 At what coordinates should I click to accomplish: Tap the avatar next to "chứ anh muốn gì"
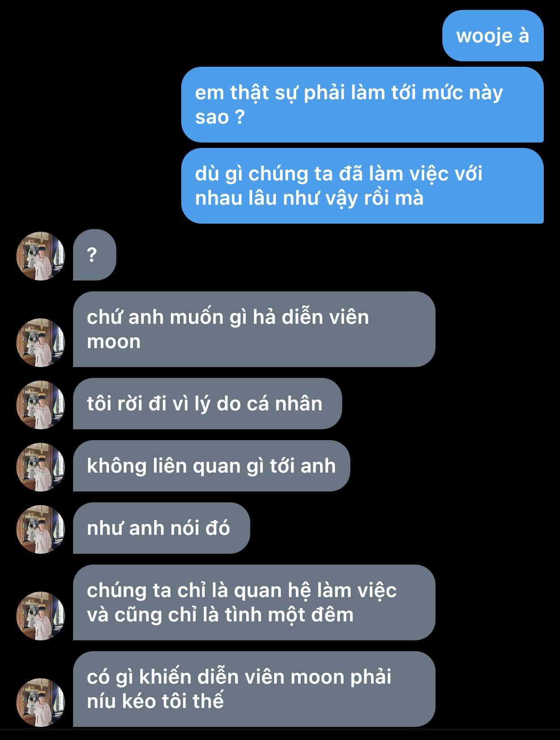[41, 343]
